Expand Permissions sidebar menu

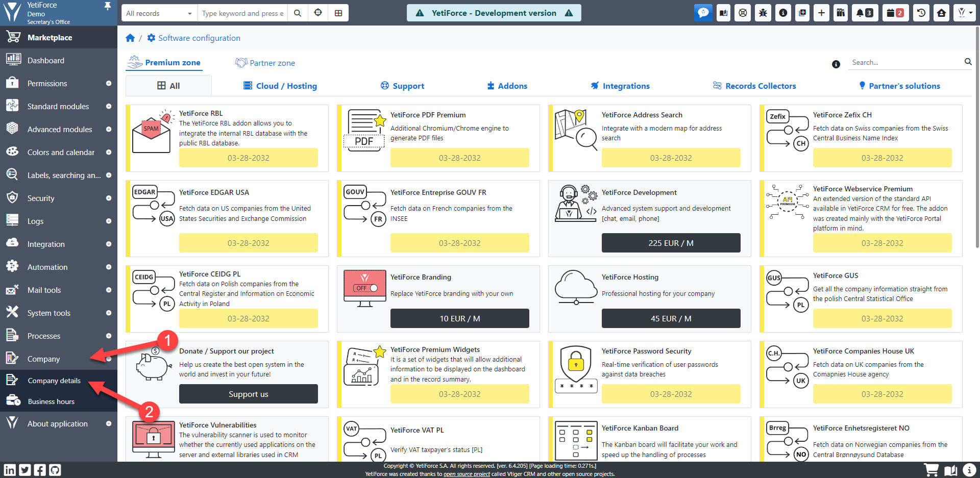59,84
